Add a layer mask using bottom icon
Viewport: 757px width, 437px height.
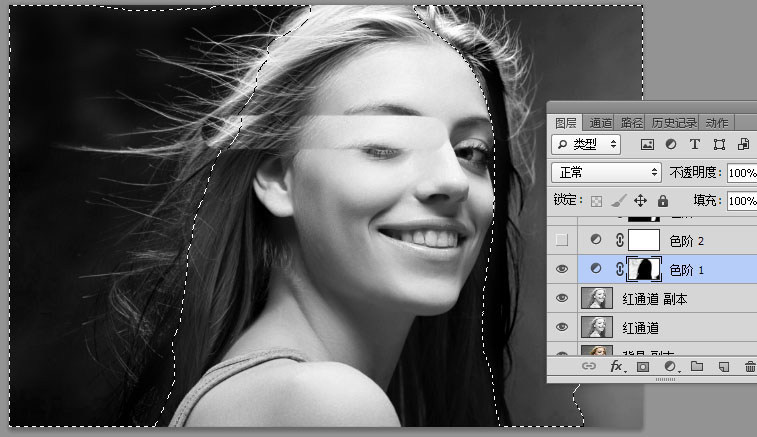click(x=643, y=367)
